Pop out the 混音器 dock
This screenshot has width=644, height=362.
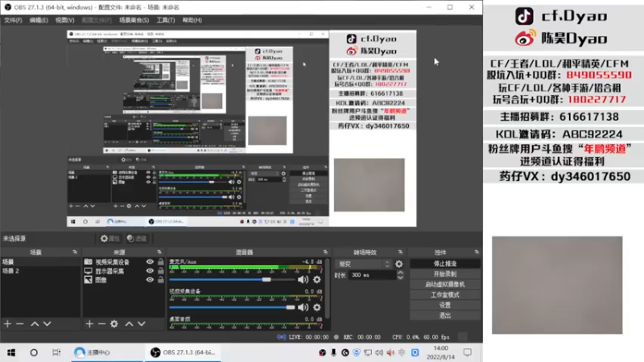[325, 252]
